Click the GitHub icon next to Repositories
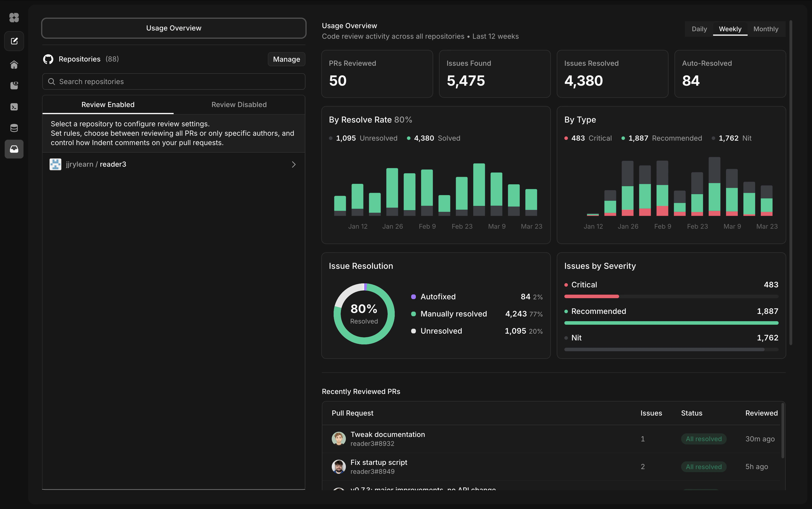Image resolution: width=812 pixels, height=509 pixels. (48, 59)
